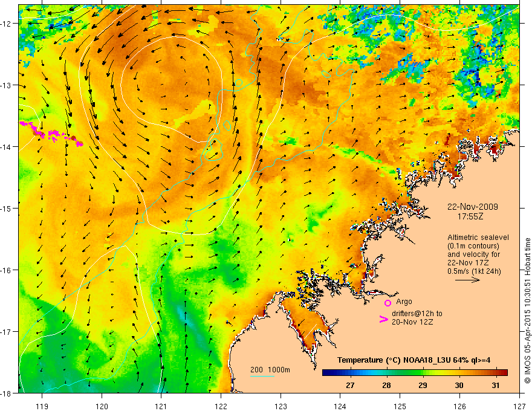Click the colorbar tick label 29
Screen dimensions: 532x411
point(423,385)
